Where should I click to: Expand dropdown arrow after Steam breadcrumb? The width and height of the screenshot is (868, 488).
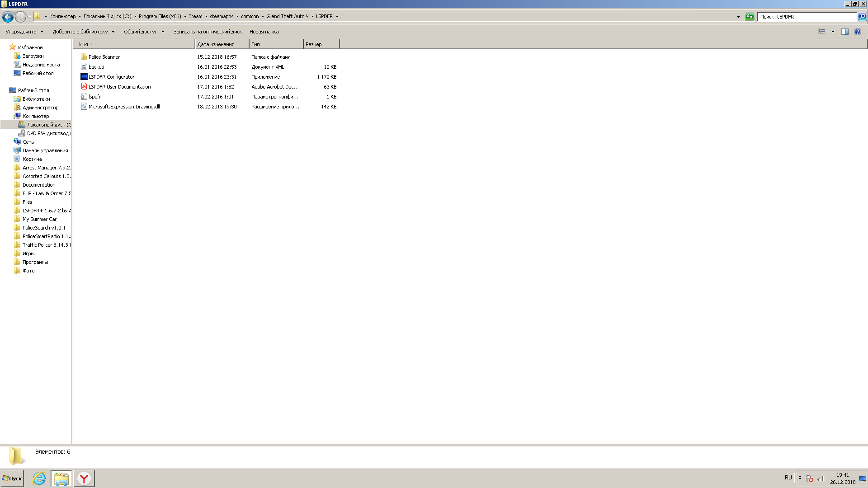[206, 17]
